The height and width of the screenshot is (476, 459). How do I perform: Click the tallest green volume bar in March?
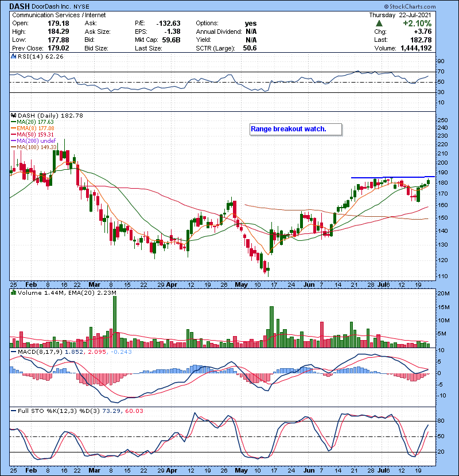coord(115,322)
